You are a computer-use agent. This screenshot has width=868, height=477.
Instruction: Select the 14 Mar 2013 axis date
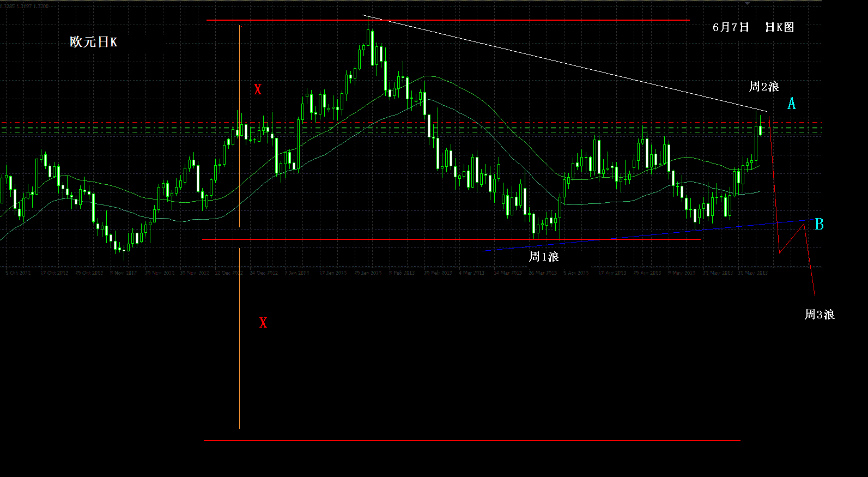[508, 273]
